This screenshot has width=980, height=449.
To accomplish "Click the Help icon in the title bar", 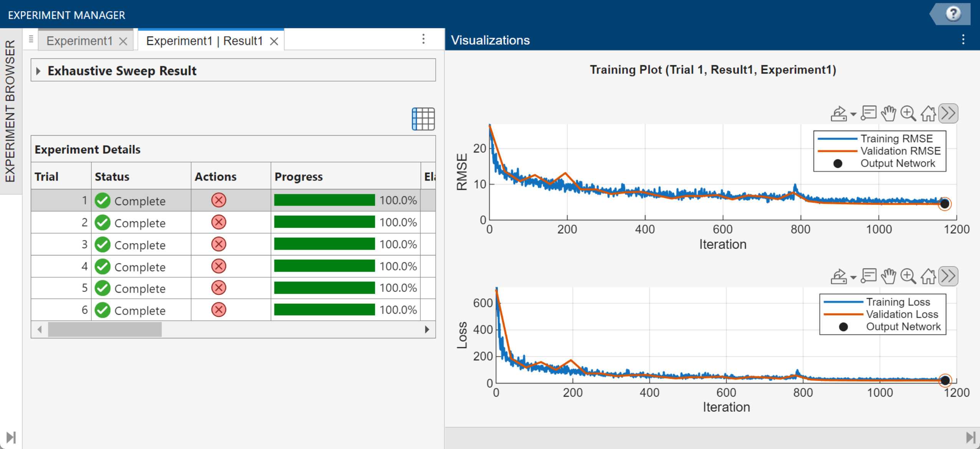I will tap(954, 14).
